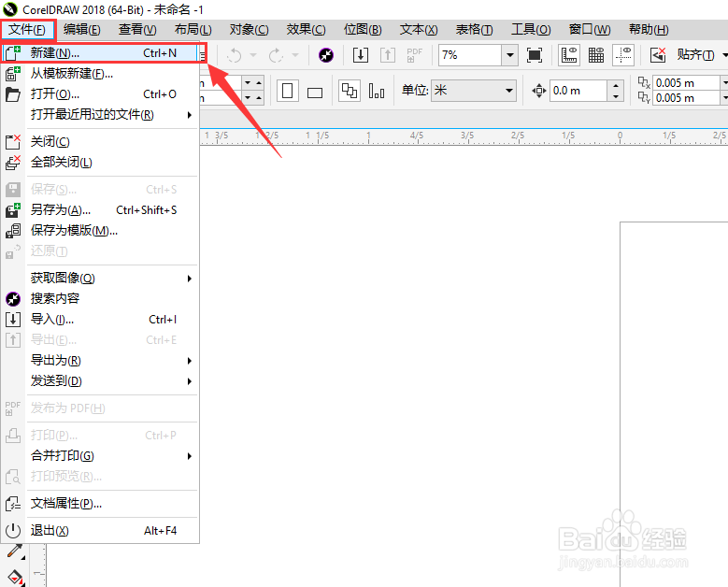Toggle the show rulers icon
The width and height of the screenshot is (728, 587).
pyautogui.click(x=569, y=55)
